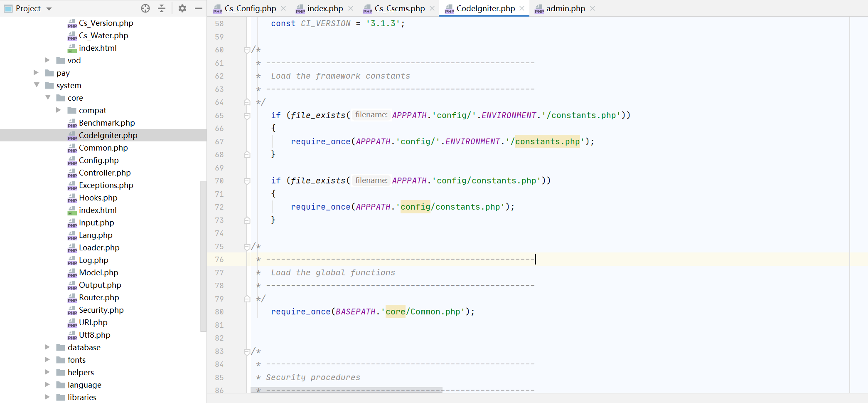Select URI.php file
The width and height of the screenshot is (868, 403).
[93, 322]
